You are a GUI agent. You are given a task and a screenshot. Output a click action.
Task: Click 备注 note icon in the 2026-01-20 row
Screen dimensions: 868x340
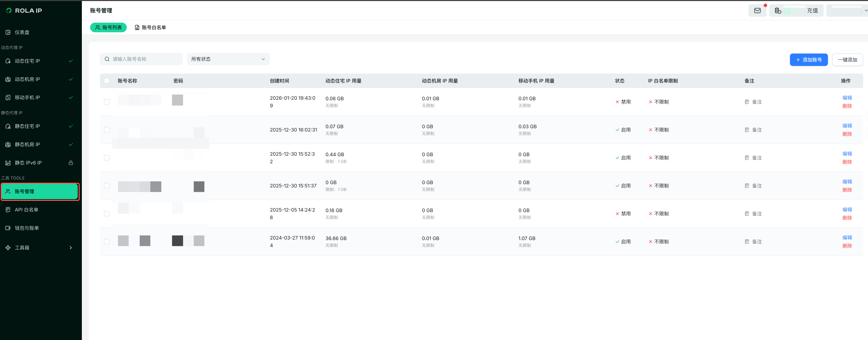(747, 102)
